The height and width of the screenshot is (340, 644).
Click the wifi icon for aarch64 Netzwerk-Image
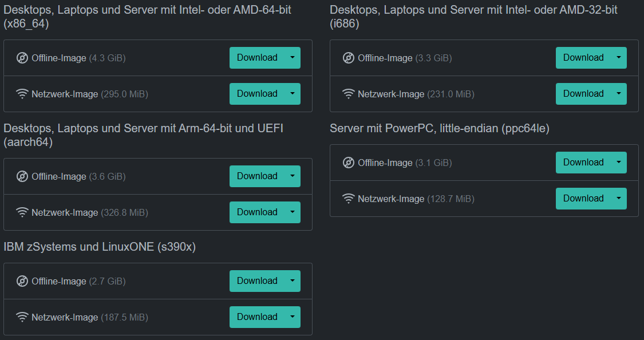[x=22, y=212]
